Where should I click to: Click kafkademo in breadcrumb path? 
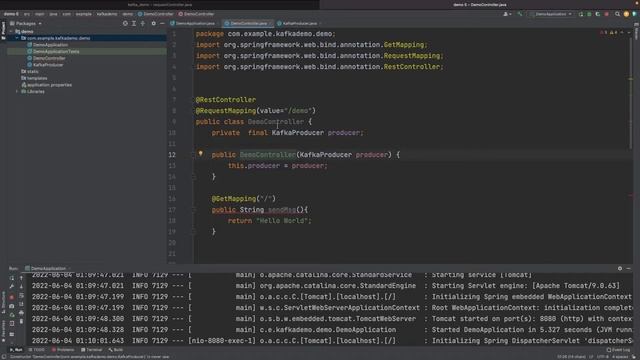(x=107, y=14)
